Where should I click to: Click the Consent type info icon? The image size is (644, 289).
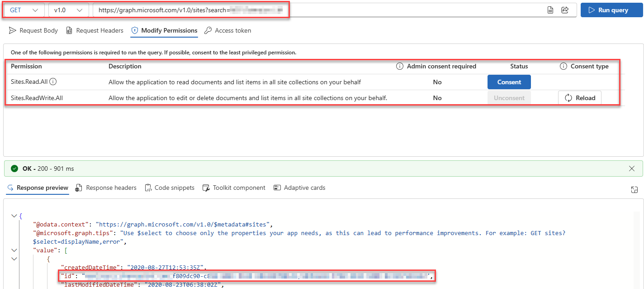tap(563, 66)
